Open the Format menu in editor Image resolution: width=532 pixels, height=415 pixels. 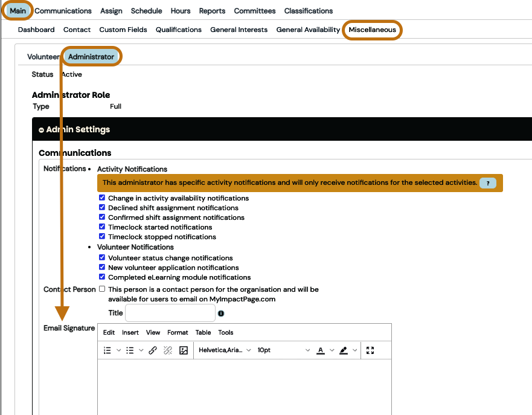tap(178, 332)
